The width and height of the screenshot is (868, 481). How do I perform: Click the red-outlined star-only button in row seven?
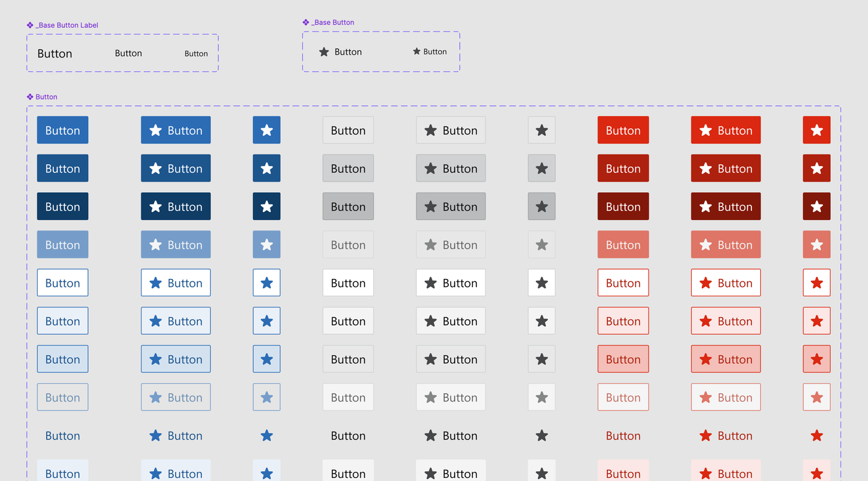(x=817, y=359)
